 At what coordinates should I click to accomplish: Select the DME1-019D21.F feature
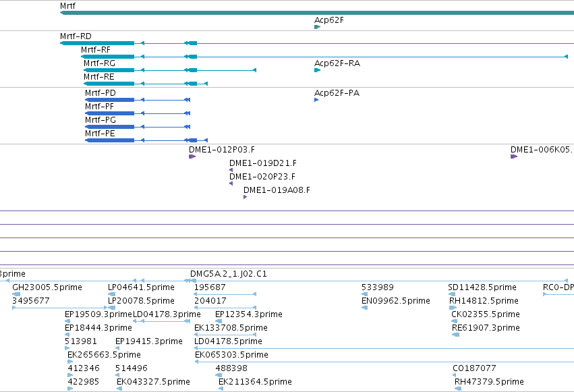[x=231, y=170]
